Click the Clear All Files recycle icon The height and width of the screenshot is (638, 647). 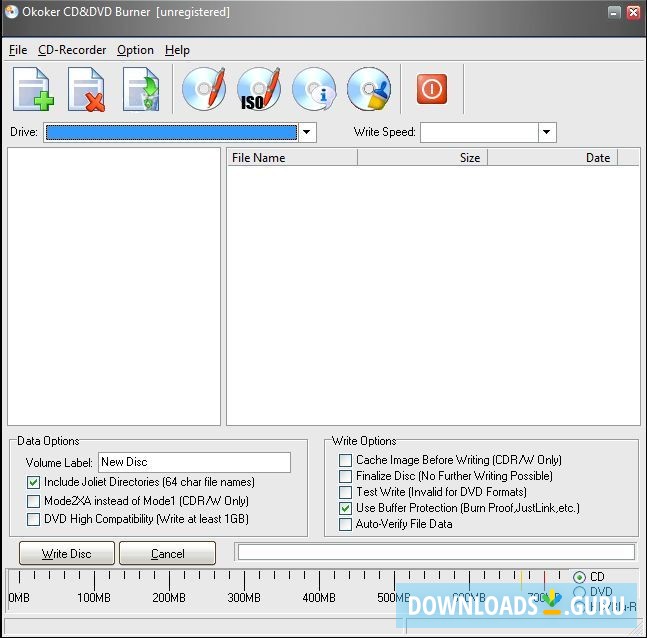click(x=141, y=89)
